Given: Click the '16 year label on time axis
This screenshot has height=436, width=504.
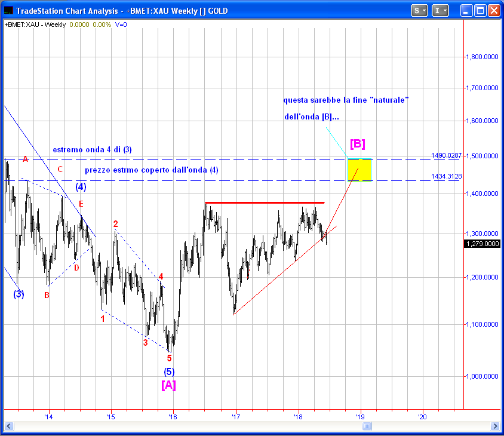Looking at the screenshot, I should [x=173, y=417].
